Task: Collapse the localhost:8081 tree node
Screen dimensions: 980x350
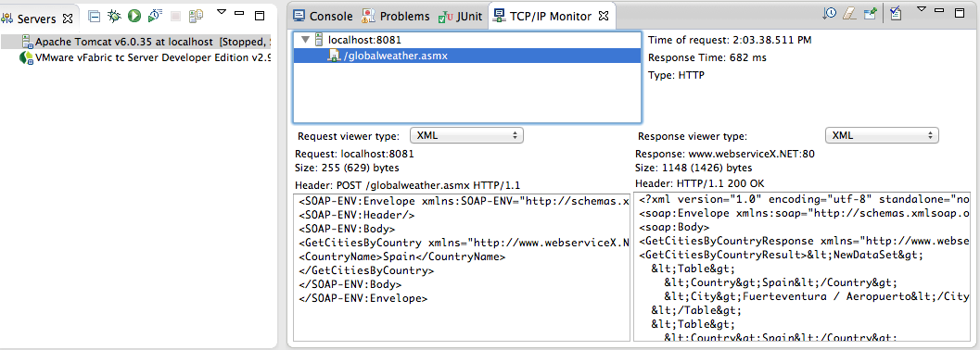Action: pyautogui.click(x=305, y=40)
